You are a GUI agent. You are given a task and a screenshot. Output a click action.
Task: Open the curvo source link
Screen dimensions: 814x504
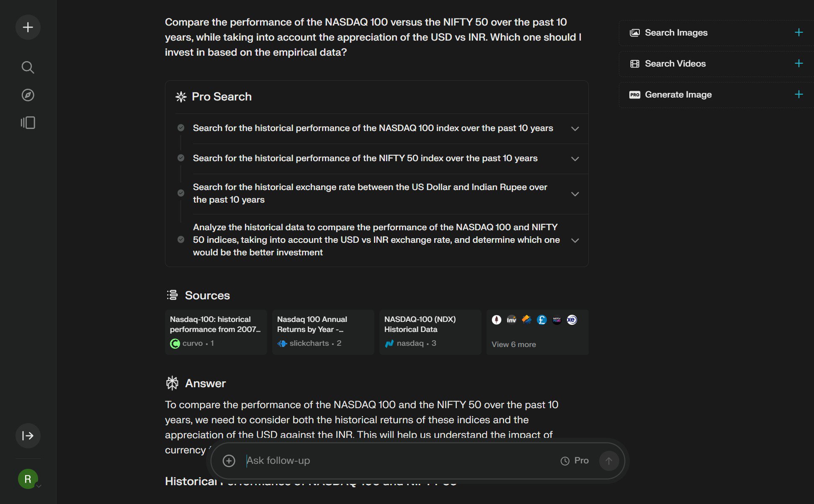(216, 330)
